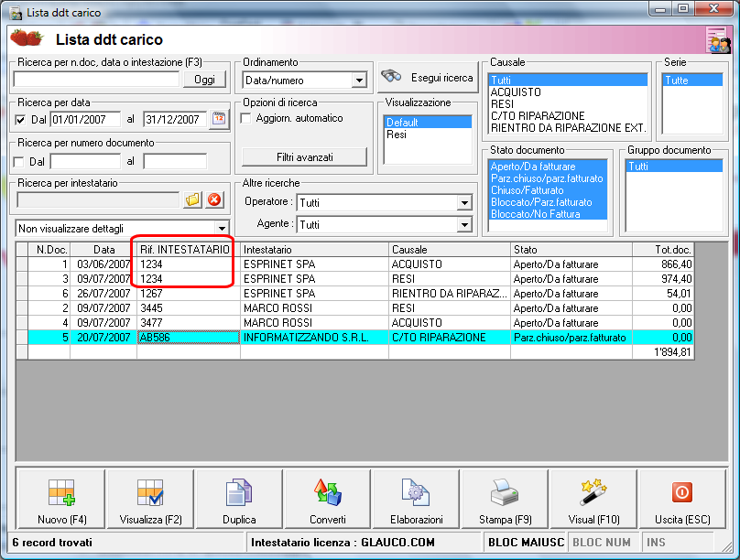Expand the Operatore dropdown
The width and height of the screenshot is (740, 560).
(x=464, y=203)
